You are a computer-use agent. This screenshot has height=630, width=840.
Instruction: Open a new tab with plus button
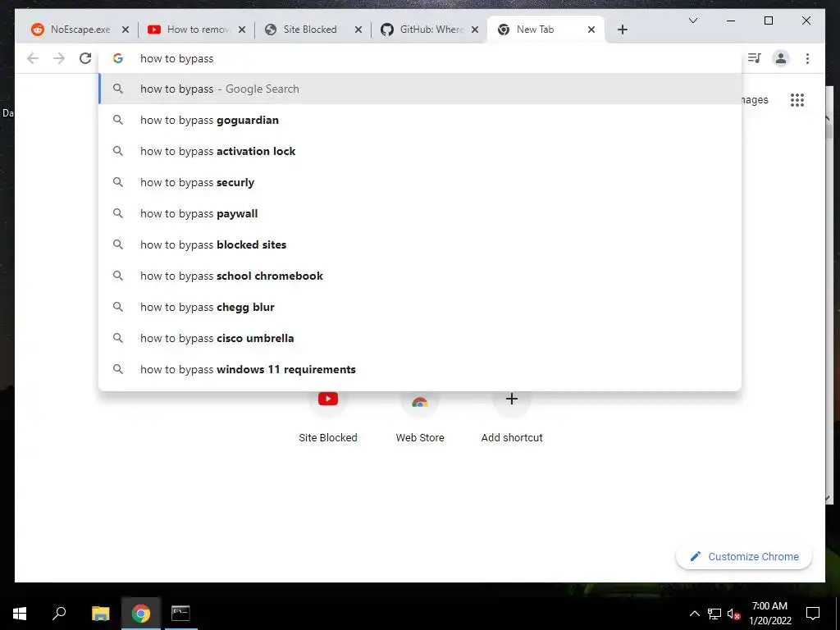(622, 30)
